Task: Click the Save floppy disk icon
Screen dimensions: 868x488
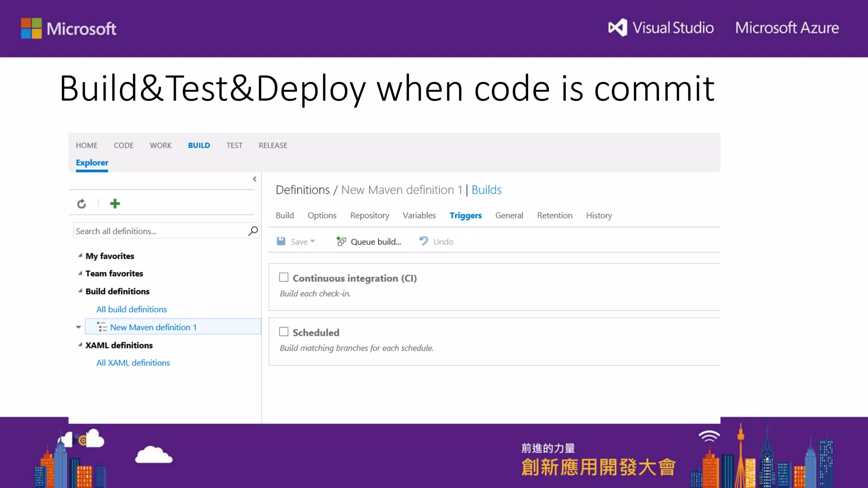Action: [x=281, y=241]
